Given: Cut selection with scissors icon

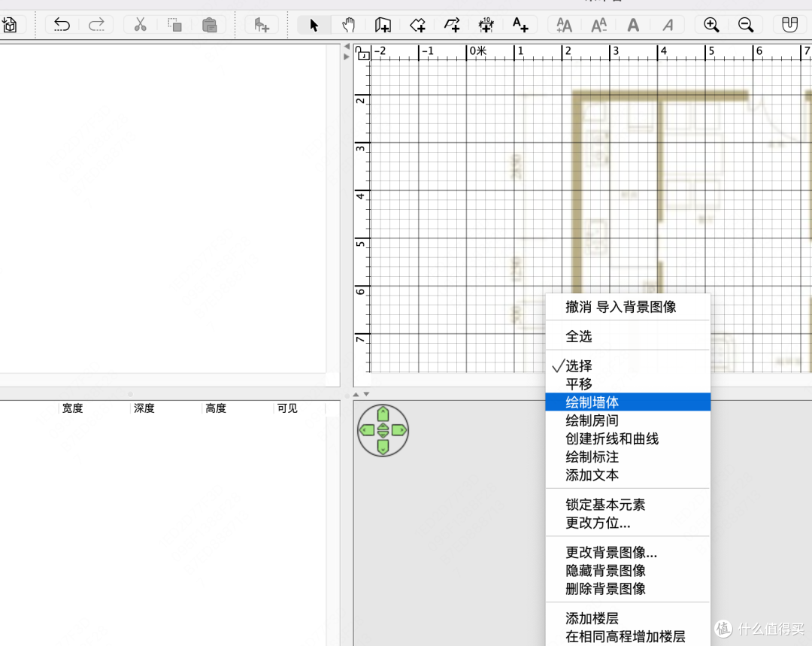Looking at the screenshot, I should pyautogui.click(x=140, y=24).
